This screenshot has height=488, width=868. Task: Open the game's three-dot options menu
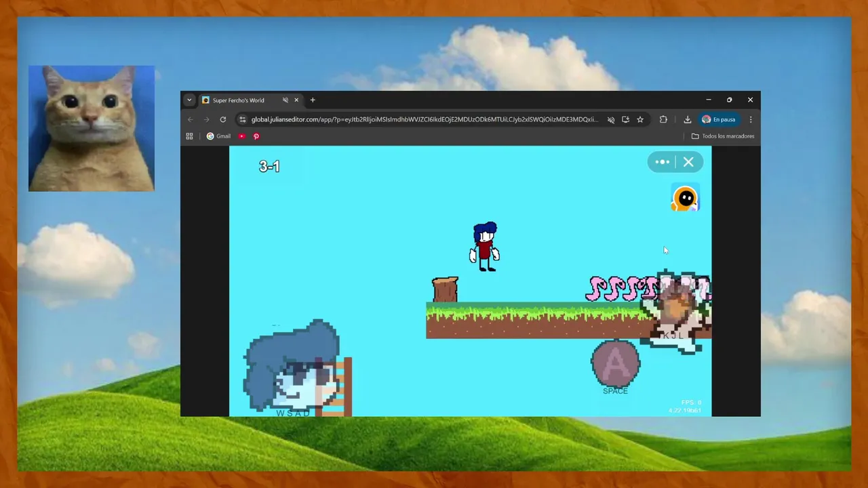pyautogui.click(x=663, y=162)
